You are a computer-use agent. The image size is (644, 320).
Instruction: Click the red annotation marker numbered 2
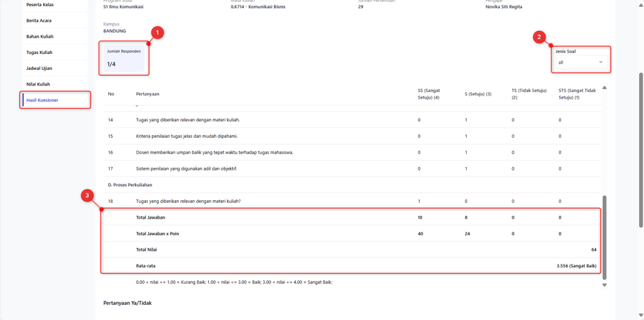tap(539, 37)
